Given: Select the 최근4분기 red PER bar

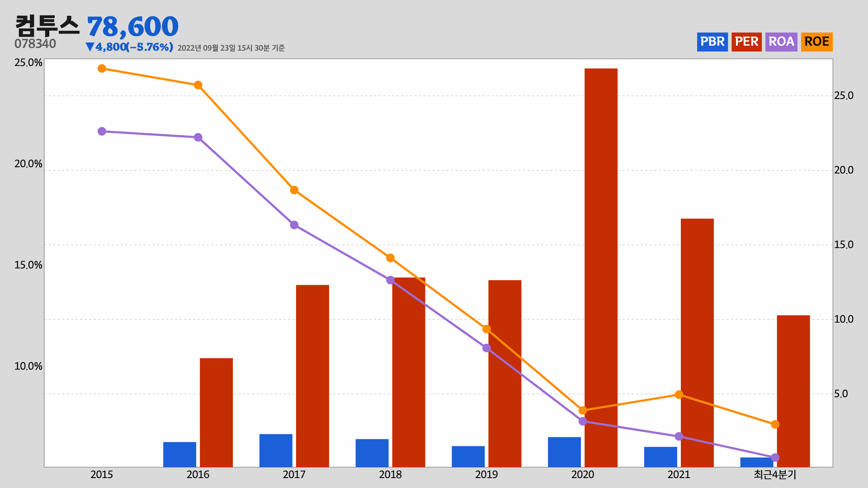Looking at the screenshot, I should [x=793, y=391].
